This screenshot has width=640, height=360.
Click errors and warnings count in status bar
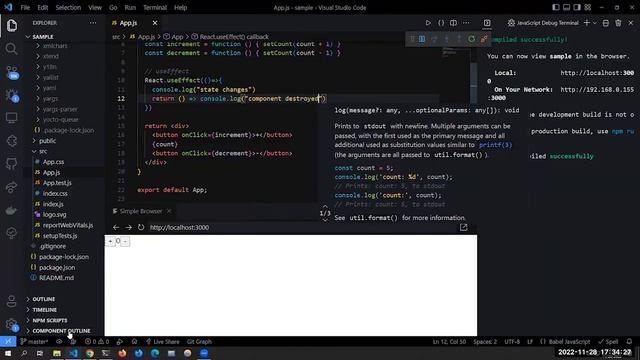97,342
